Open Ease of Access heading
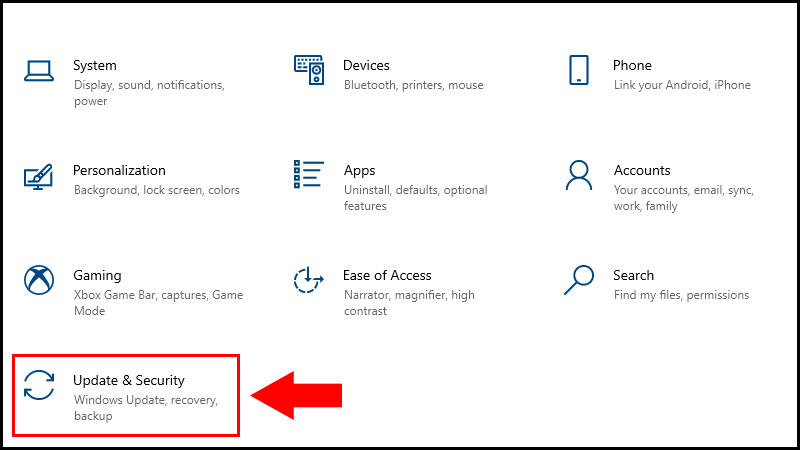Viewport: 800px width, 450px height. coord(387,276)
